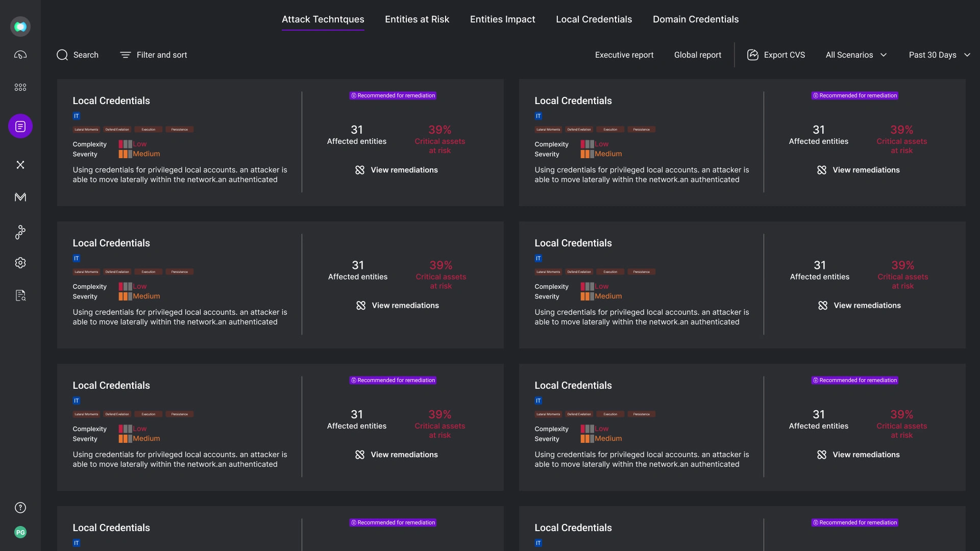Viewport: 980px width, 551px height.
Task: Click remediation icon in third-row left card
Action: pos(360,455)
